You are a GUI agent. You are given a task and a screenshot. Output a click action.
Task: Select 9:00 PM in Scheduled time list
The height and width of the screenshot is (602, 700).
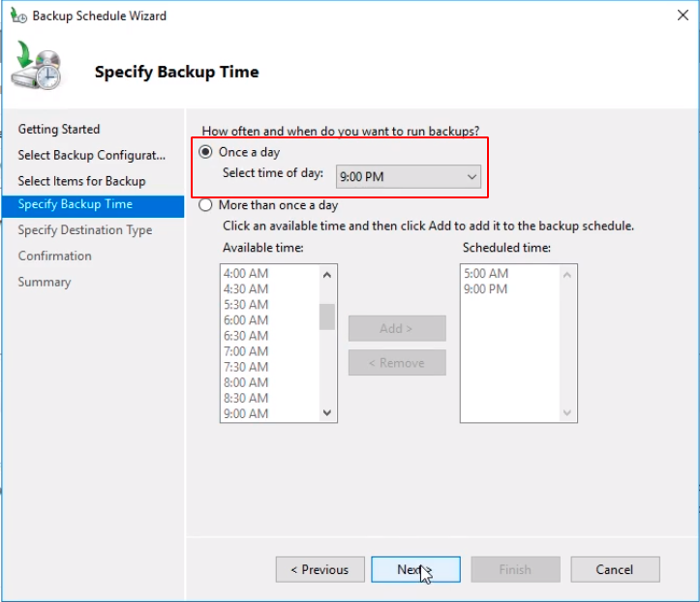tap(485, 289)
